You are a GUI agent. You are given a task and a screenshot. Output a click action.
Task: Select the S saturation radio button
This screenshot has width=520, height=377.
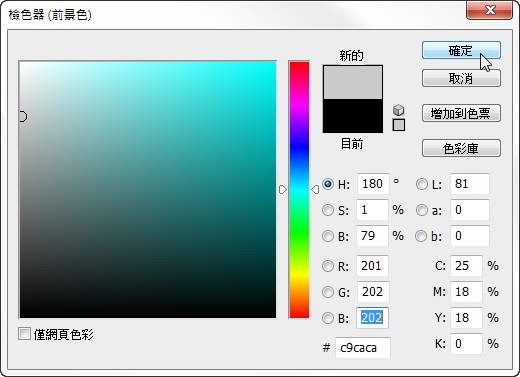[328, 210]
